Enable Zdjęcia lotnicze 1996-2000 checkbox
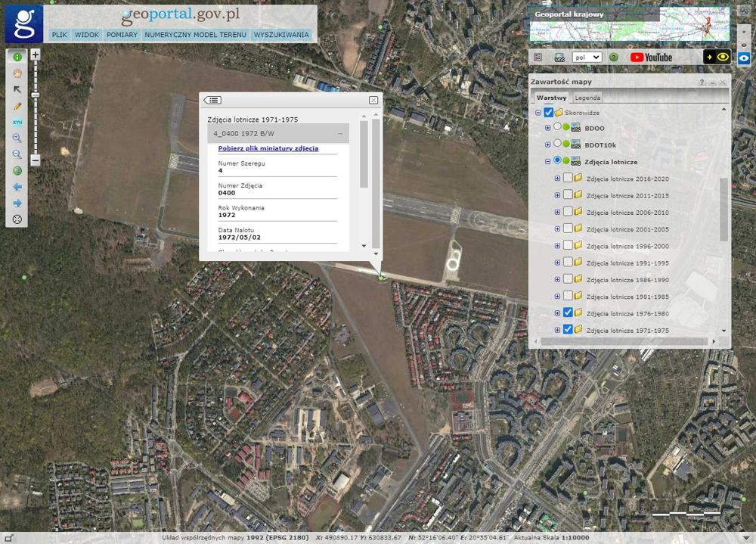The image size is (756, 544). pyautogui.click(x=568, y=246)
